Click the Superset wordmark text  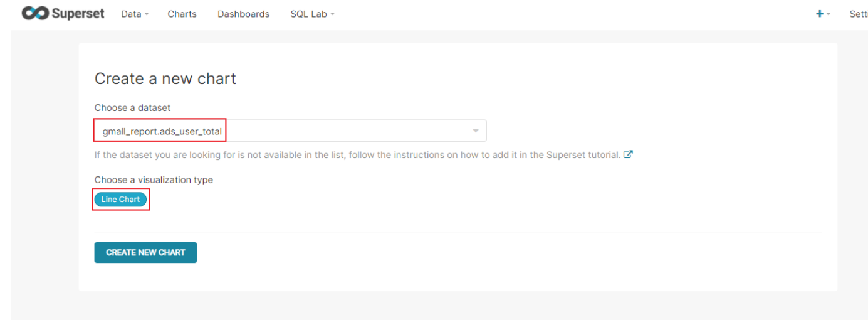coord(78,14)
